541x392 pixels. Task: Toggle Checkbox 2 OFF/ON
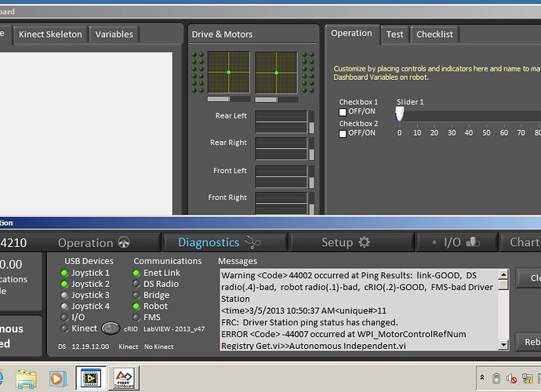click(x=343, y=133)
